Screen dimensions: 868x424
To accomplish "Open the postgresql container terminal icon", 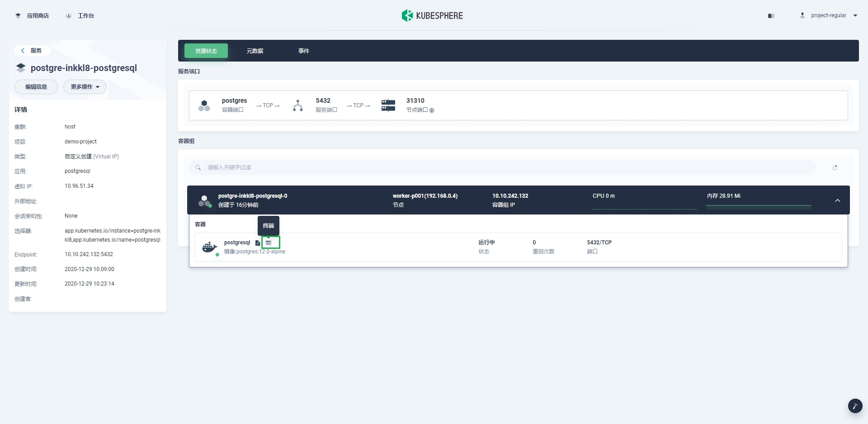I will click(269, 243).
